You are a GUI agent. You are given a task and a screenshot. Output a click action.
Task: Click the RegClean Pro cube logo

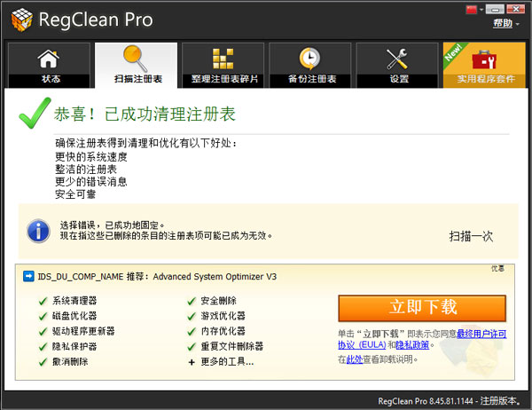[x=21, y=20]
